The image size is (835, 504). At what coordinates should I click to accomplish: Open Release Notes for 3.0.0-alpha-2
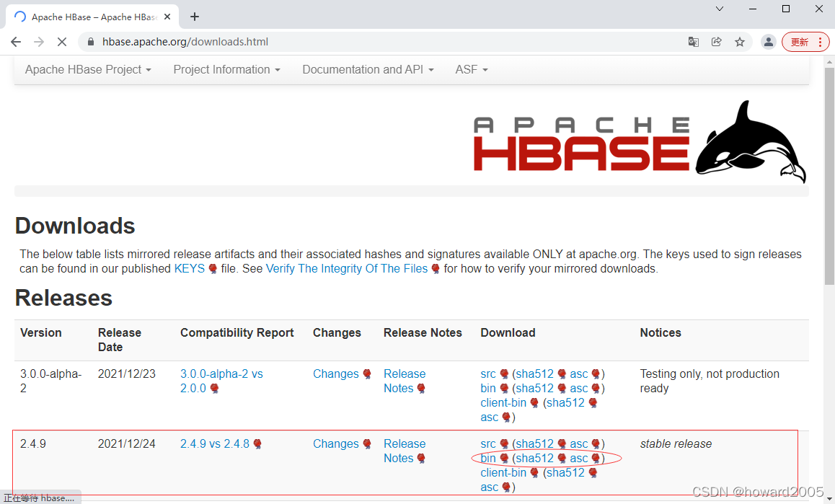click(405, 381)
